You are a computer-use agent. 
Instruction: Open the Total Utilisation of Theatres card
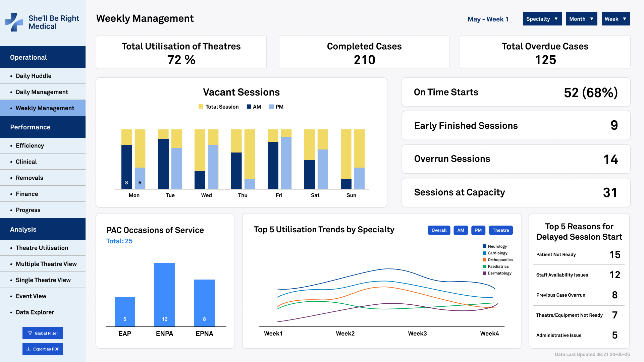tap(181, 52)
